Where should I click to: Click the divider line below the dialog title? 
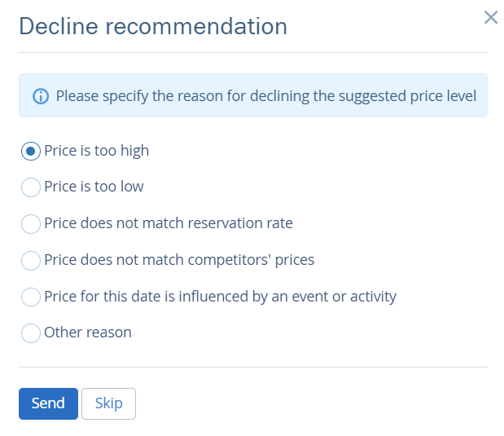(x=252, y=53)
